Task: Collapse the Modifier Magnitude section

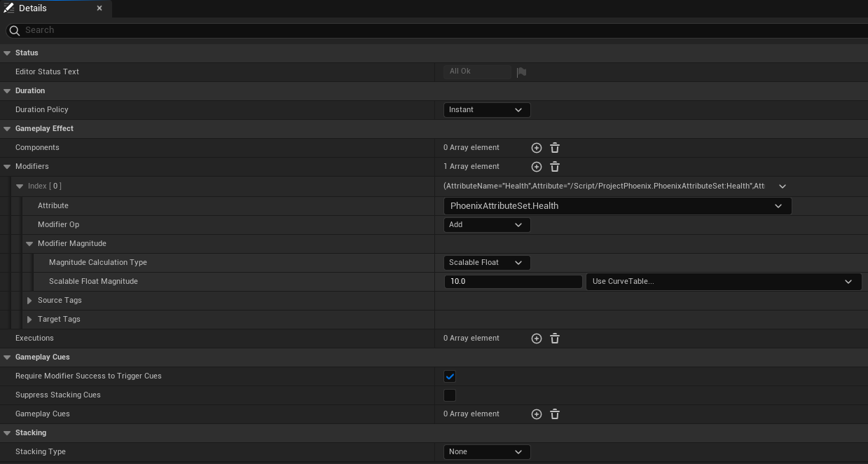Action: click(x=29, y=244)
